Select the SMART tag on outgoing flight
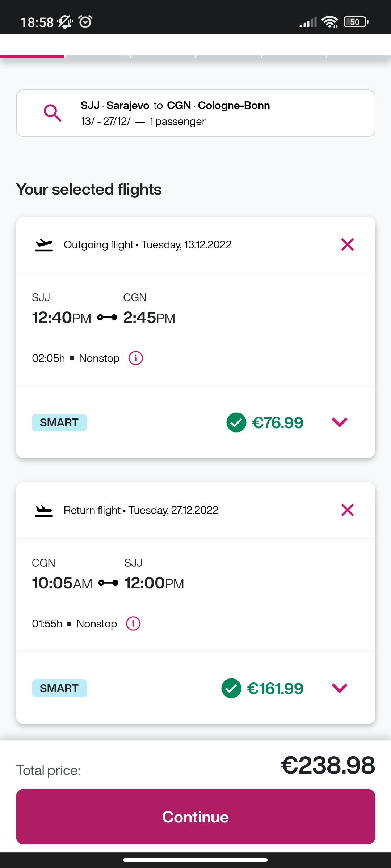 coord(59,422)
